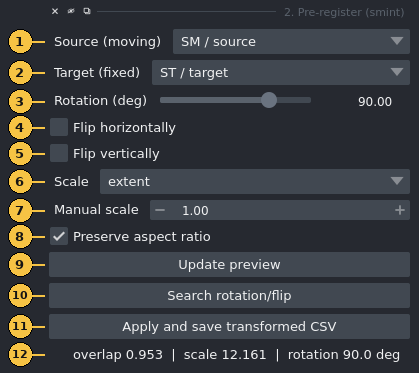
Task: Open the Target (fixed) dropdown
Action: [281, 72]
